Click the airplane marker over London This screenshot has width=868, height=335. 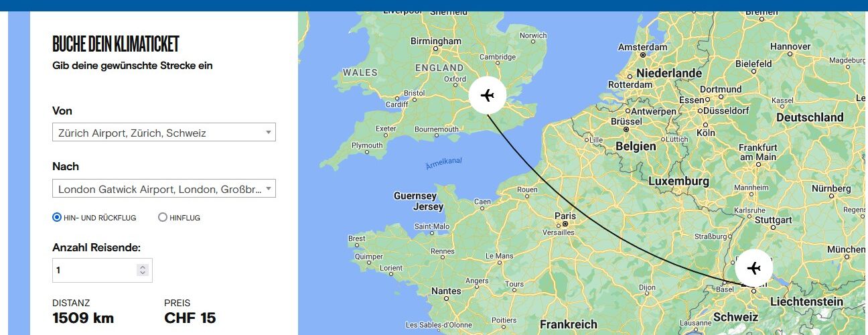click(x=488, y=96)
